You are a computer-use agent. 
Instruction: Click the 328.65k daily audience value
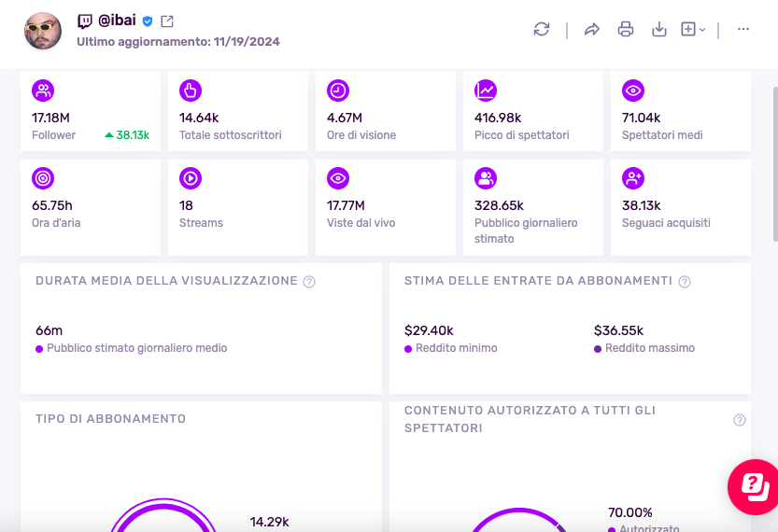[499, 205]
